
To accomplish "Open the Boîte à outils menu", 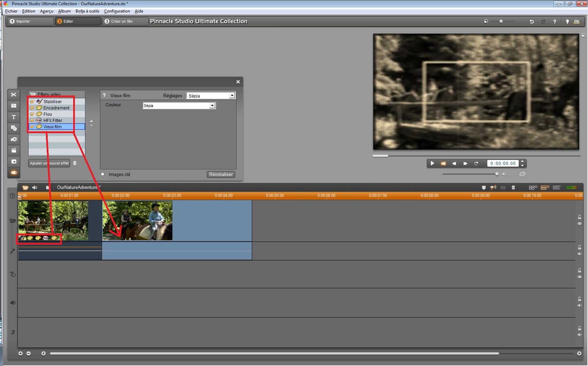I will [87, 11].
